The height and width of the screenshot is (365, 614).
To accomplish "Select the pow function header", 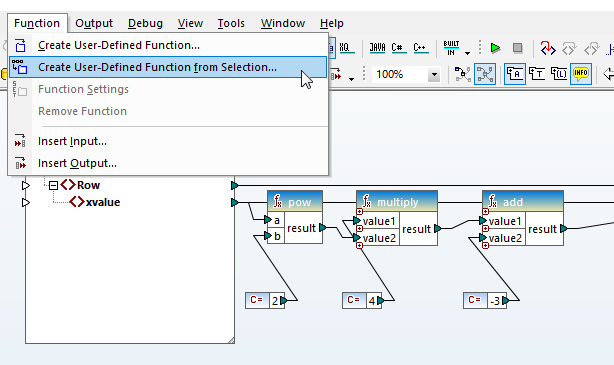I will click(295, 202).
